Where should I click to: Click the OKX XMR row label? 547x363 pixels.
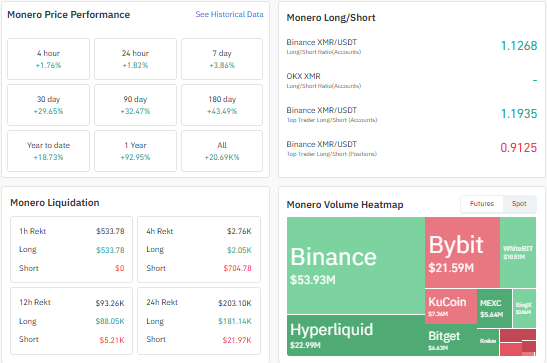tap(303, 76)
